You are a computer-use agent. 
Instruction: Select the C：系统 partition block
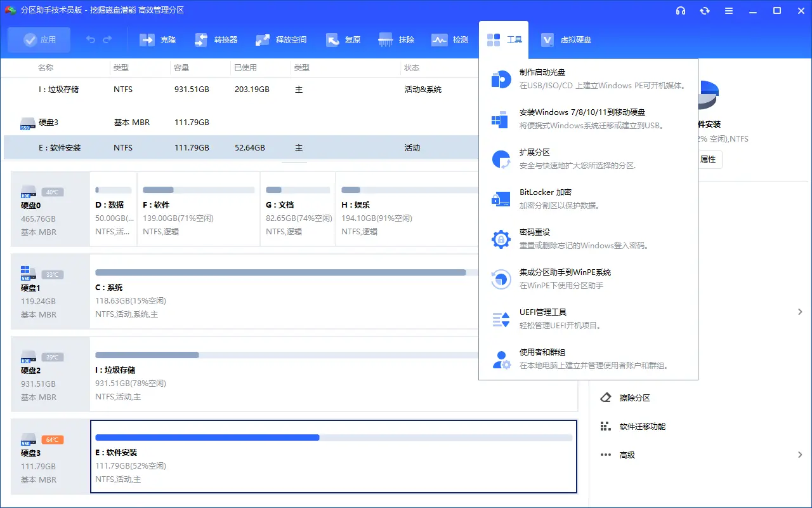[284, 291]
